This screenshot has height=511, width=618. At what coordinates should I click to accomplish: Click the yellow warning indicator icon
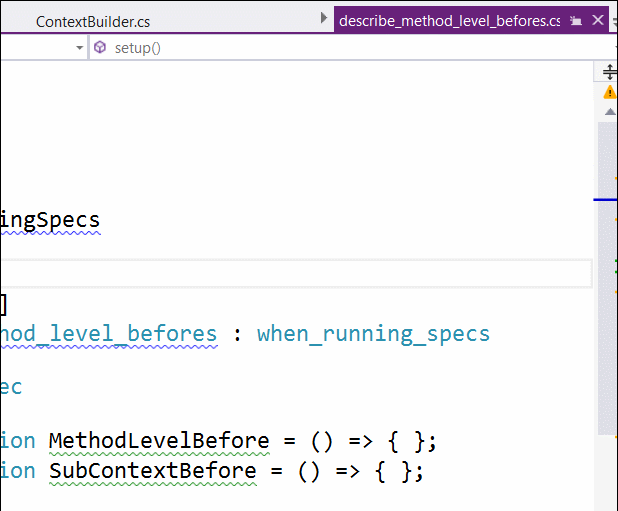[610, 93]
